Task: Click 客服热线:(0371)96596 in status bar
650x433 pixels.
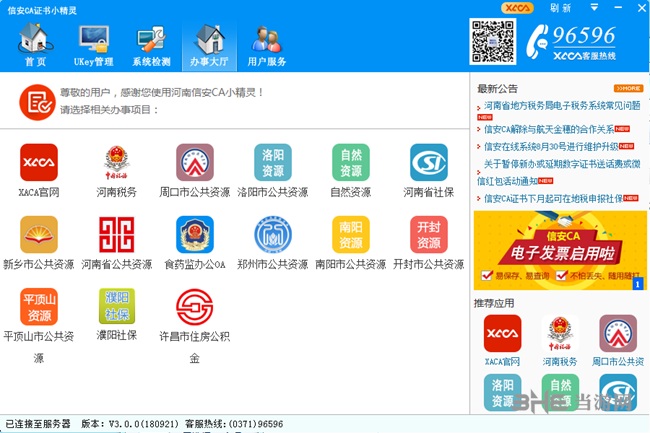Action: click(x=234, y=424)
